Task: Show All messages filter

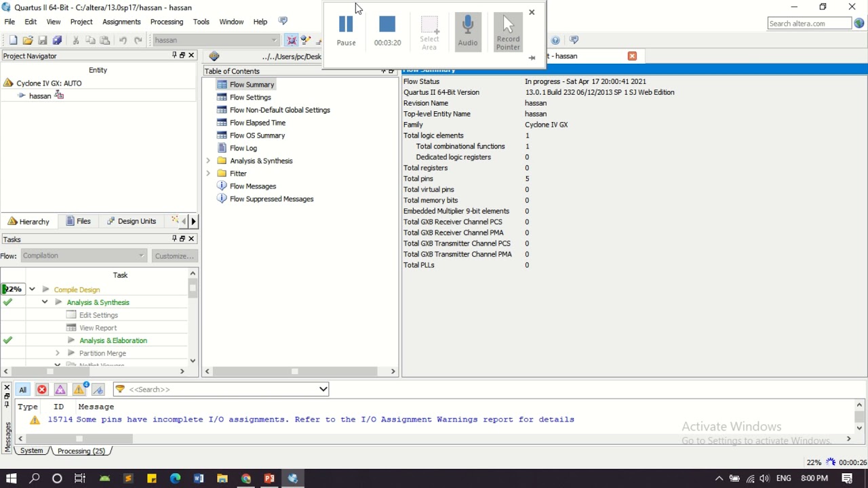Action: click(22, 389)
